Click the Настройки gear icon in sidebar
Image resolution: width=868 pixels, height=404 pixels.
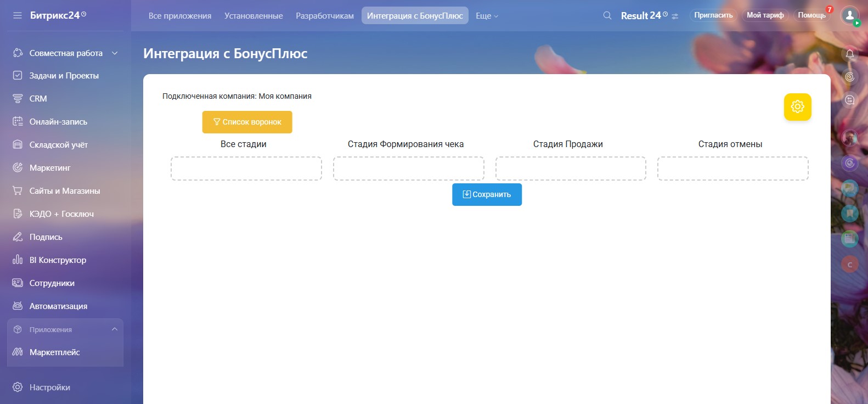[x=18, y=388]
